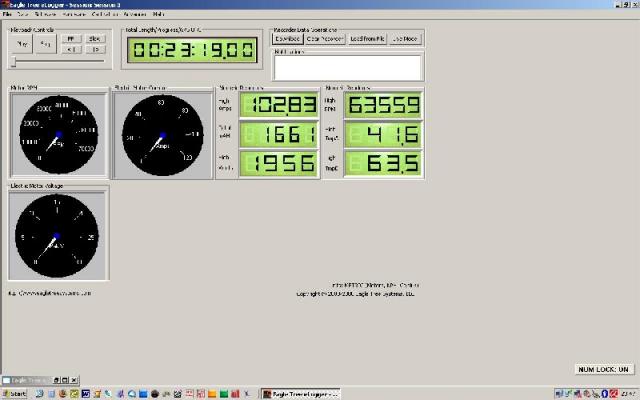Open the Hardware menu
640x400 pixels.
pyautogui.click(x=73, y=16)
